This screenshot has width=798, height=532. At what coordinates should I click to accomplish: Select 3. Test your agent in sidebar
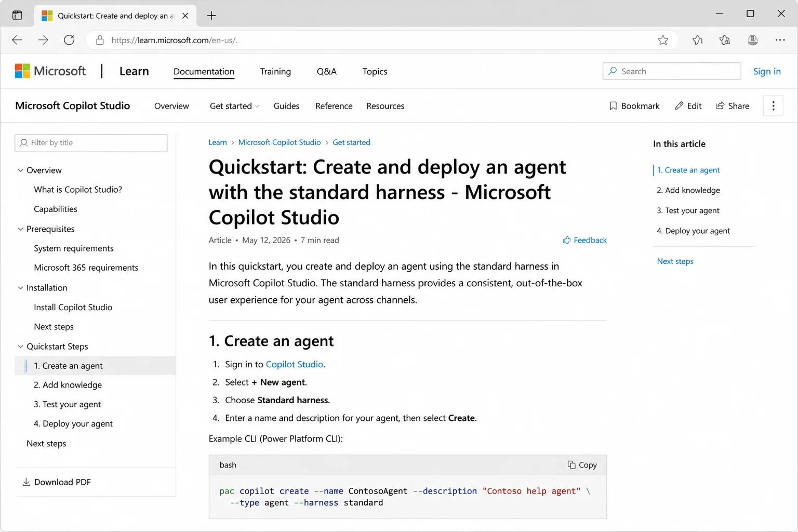pos(68,404)
